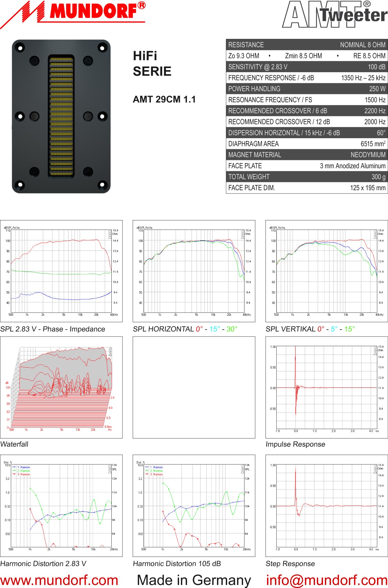
Task: Click the RESONANCE FREQUENCY / FS row
Action: tap(307, 100)
